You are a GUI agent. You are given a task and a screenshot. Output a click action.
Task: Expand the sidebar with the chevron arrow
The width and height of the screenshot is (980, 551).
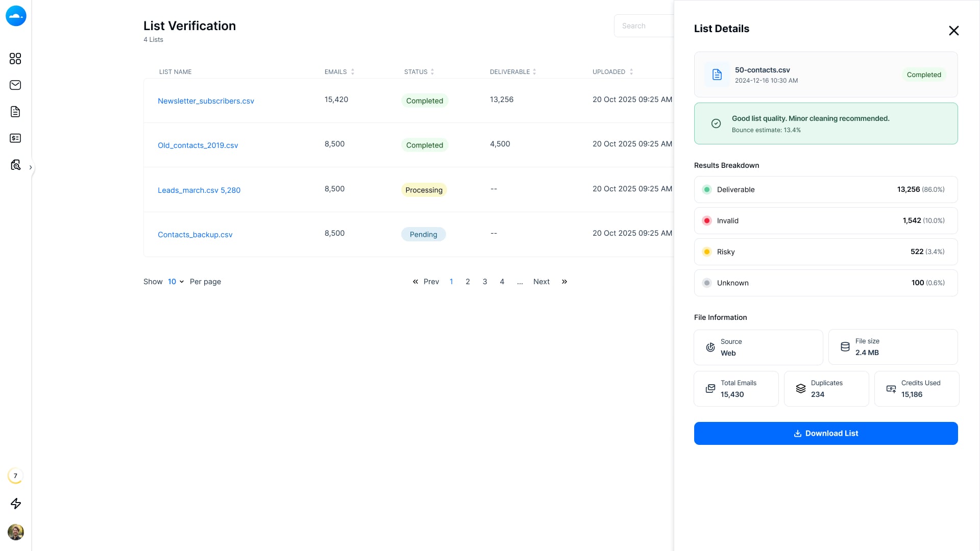(x=31, y=167)
